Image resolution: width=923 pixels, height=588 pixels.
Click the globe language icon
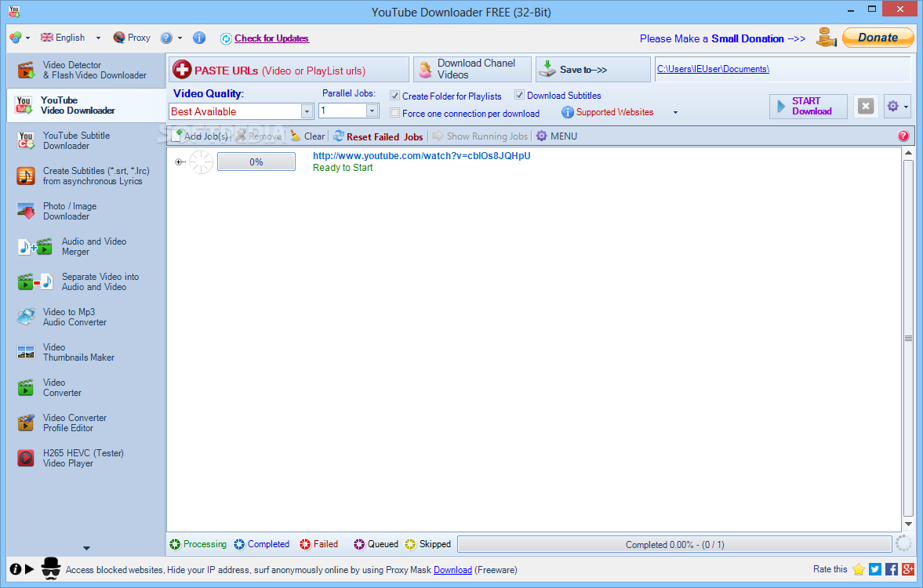click(16, 38)
